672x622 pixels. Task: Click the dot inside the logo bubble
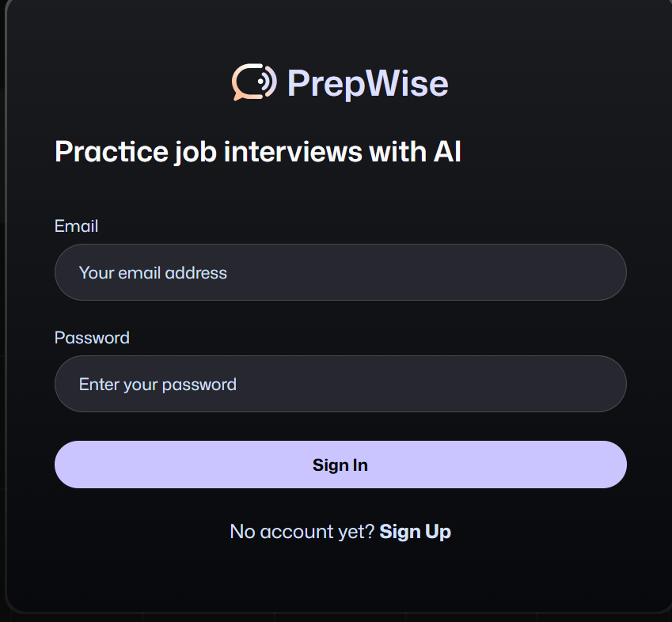[259, 80]
